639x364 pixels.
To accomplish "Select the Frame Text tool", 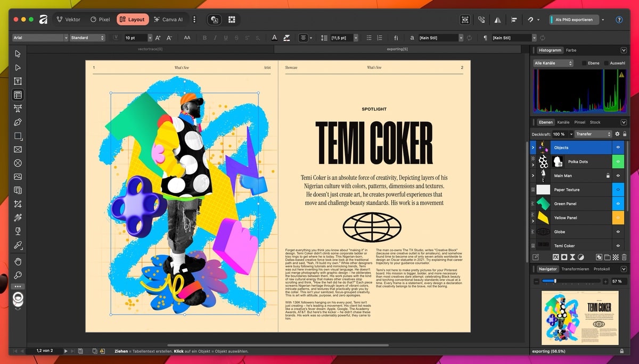I will coord(18,81).
